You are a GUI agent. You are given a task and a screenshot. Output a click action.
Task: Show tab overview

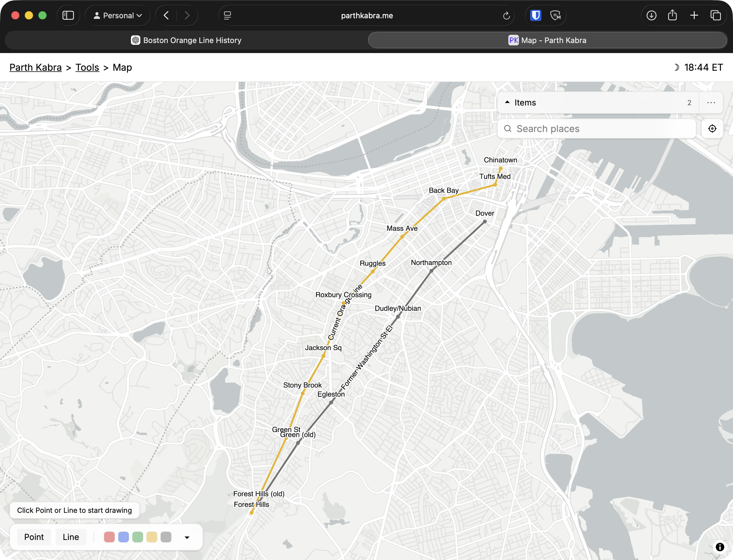[715, 15]
